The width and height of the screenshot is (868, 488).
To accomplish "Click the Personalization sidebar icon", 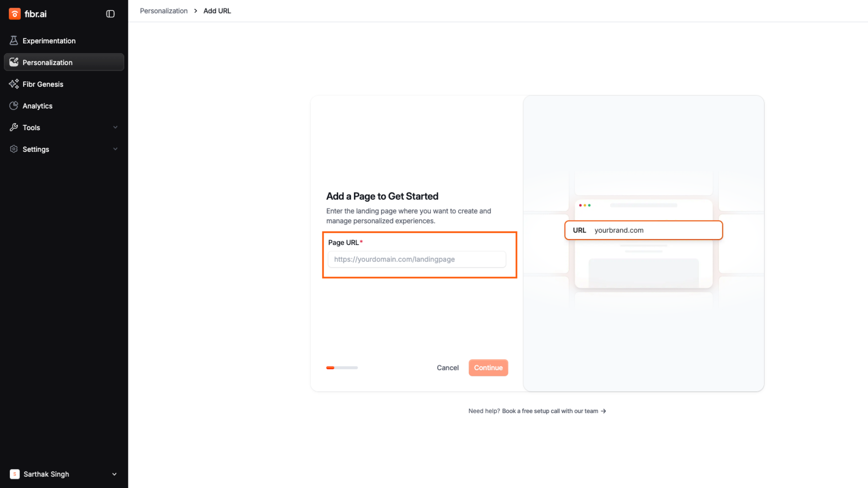I will coord(14,62).
